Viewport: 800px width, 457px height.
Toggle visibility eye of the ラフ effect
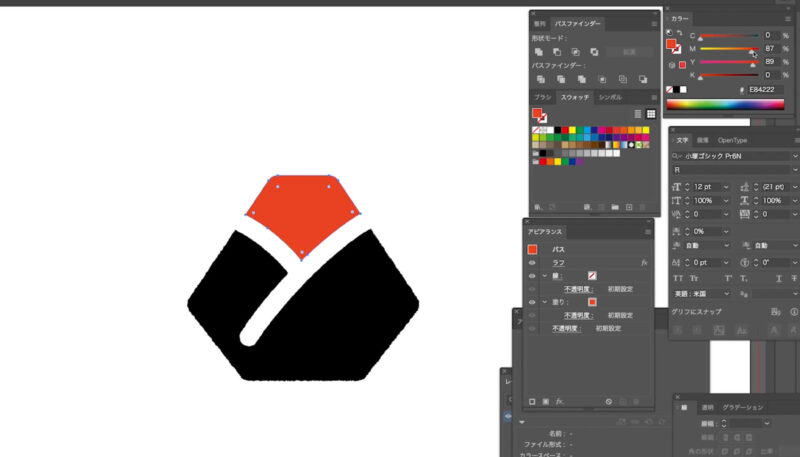coord(532,263)
